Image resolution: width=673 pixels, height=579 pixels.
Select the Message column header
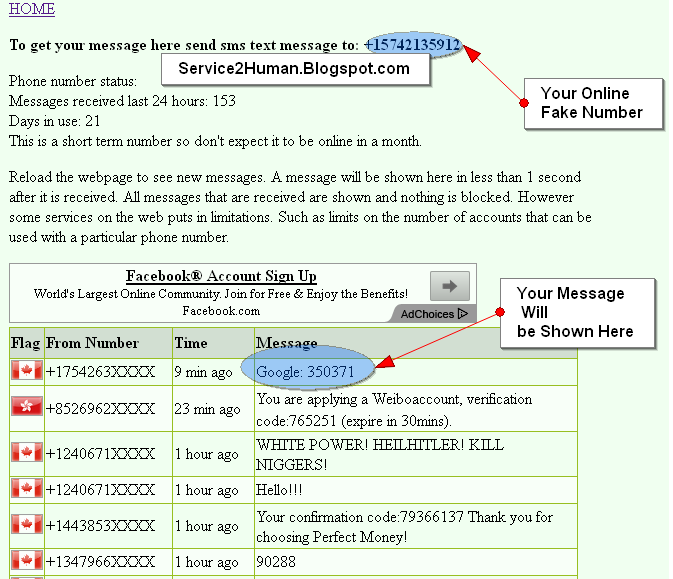(286, 343)
